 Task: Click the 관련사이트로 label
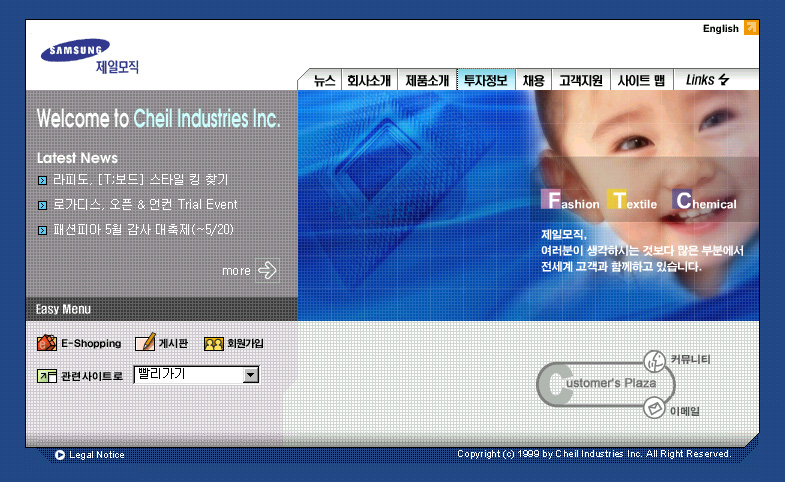(x=92, y=376)
